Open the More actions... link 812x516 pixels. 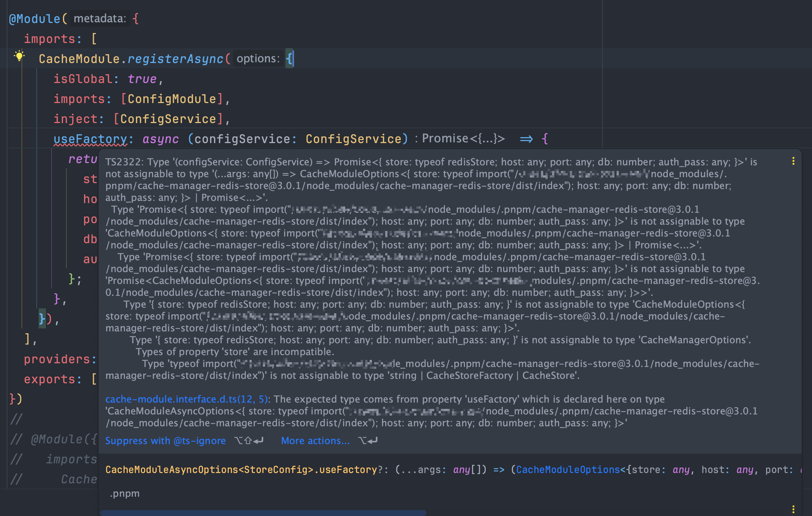pos(315,441)
